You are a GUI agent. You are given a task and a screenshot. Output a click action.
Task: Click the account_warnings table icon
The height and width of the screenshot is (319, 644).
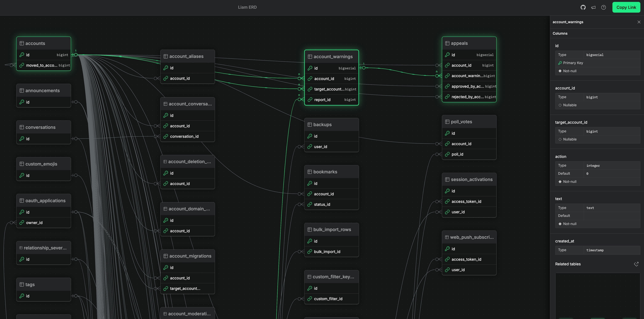point(310,57)
